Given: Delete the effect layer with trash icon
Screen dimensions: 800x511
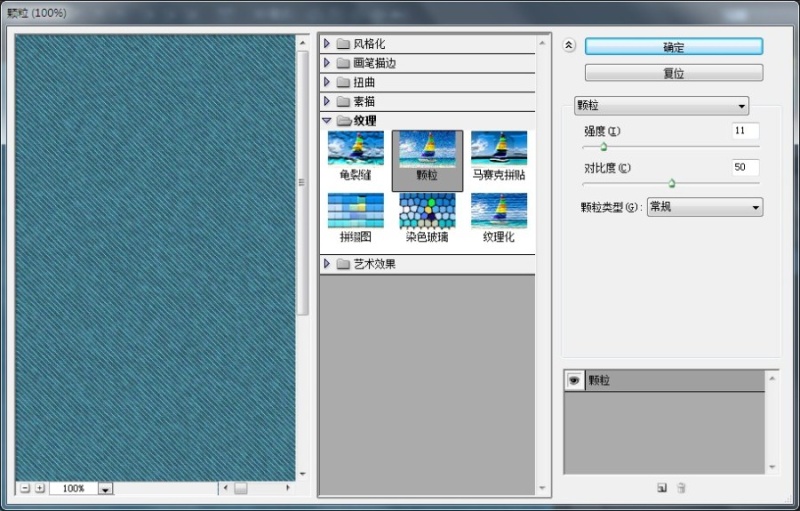Looking at the screenshot, I should [681, 488].
